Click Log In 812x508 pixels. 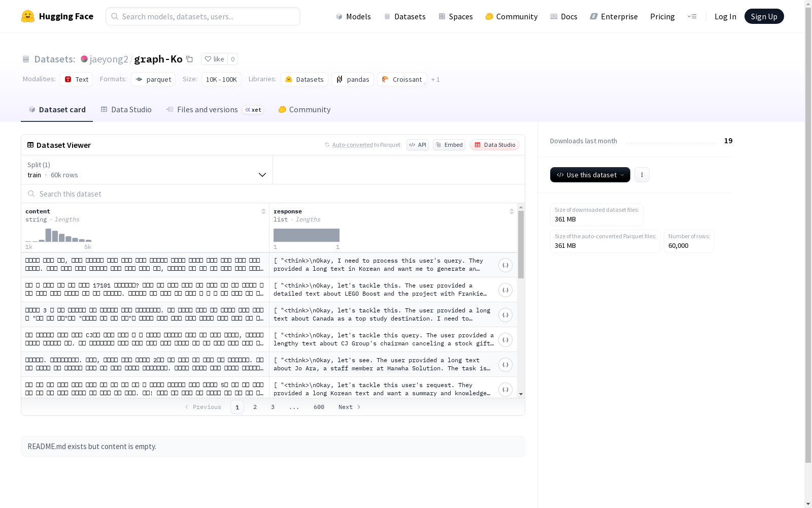[725, 16]
